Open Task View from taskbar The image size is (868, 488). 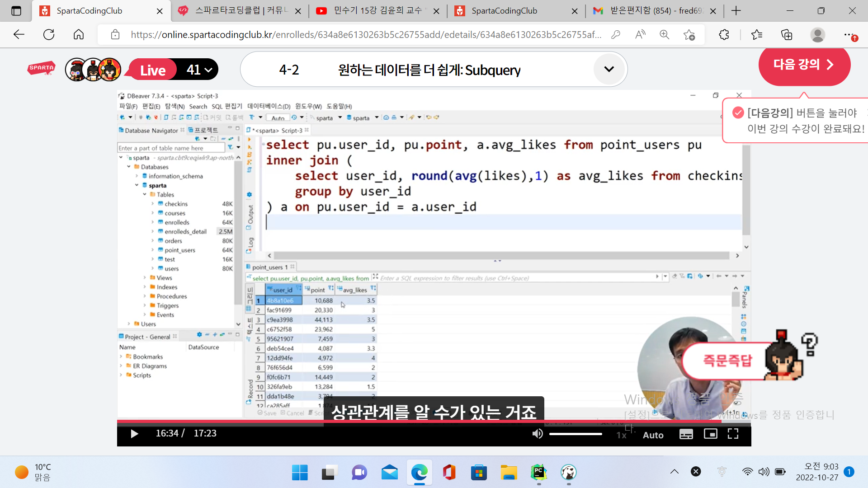[330, 473]
